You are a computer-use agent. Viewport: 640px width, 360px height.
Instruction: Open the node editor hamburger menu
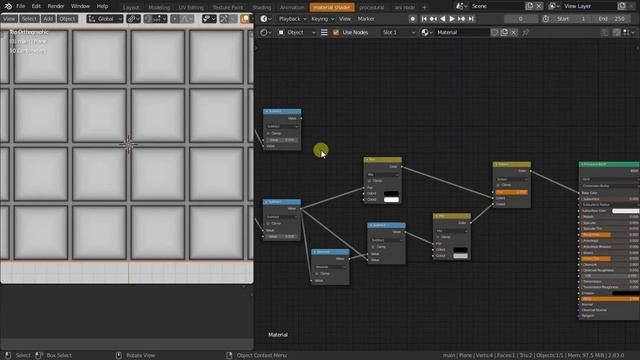[x=324, y=32]
